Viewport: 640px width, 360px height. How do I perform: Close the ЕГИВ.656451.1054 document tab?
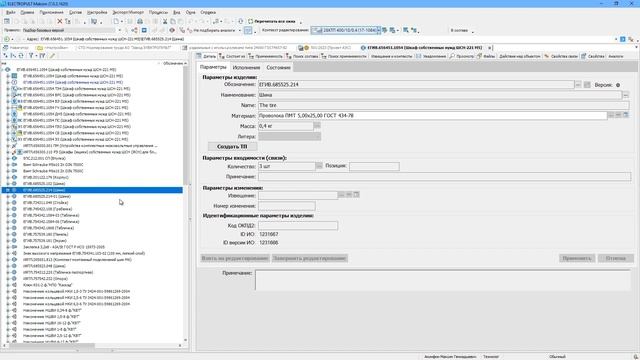[x=490, y=48]
